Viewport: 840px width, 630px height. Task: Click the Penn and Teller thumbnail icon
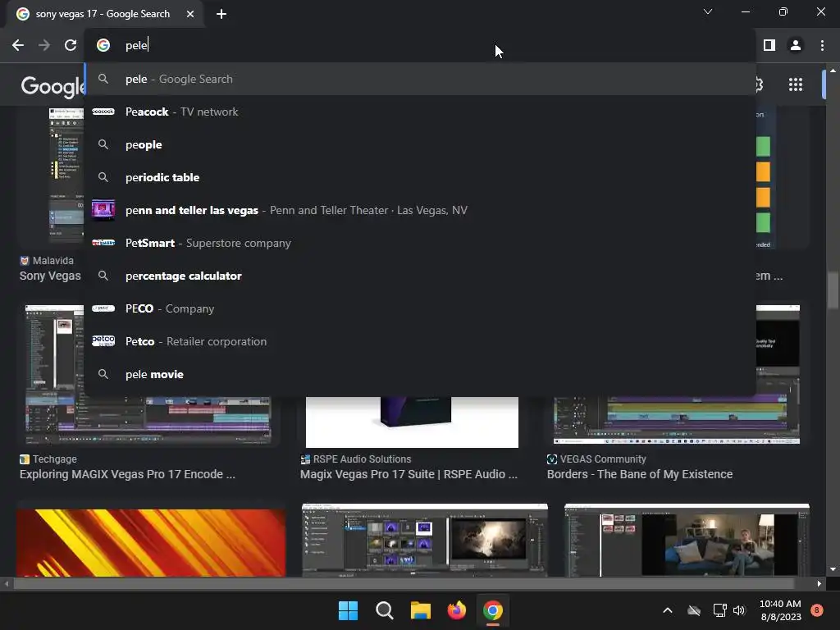(x=103, y=210)
